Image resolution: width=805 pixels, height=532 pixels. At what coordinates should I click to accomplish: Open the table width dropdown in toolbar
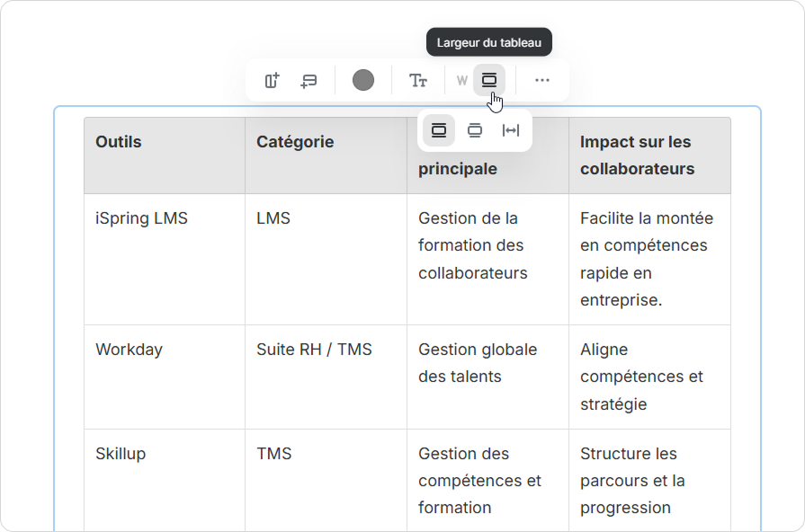coord(489,80)
